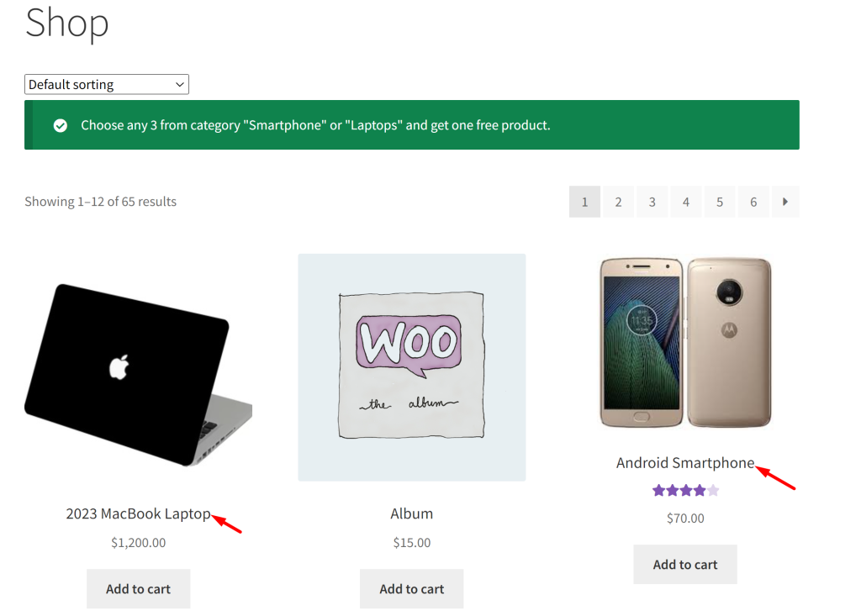This screenshot has width=861, height=616.
Task: Click the Android Smartphone title link
Action: (x=685, y=463)
